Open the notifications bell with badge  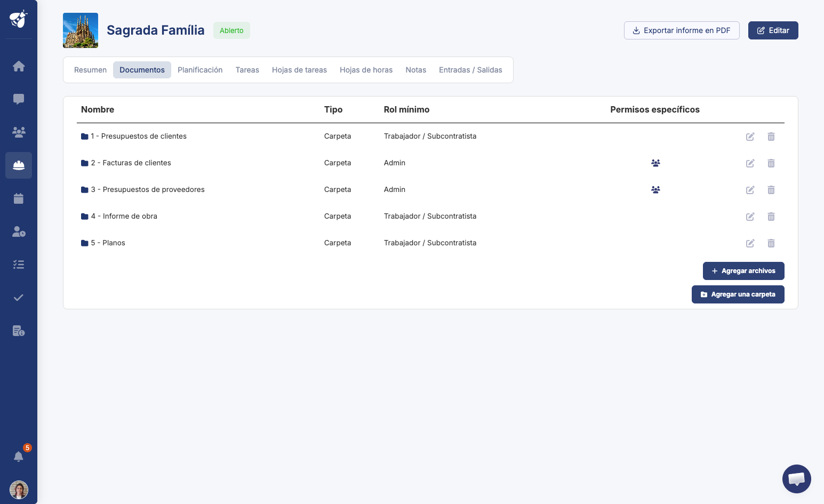click(19, 456)
